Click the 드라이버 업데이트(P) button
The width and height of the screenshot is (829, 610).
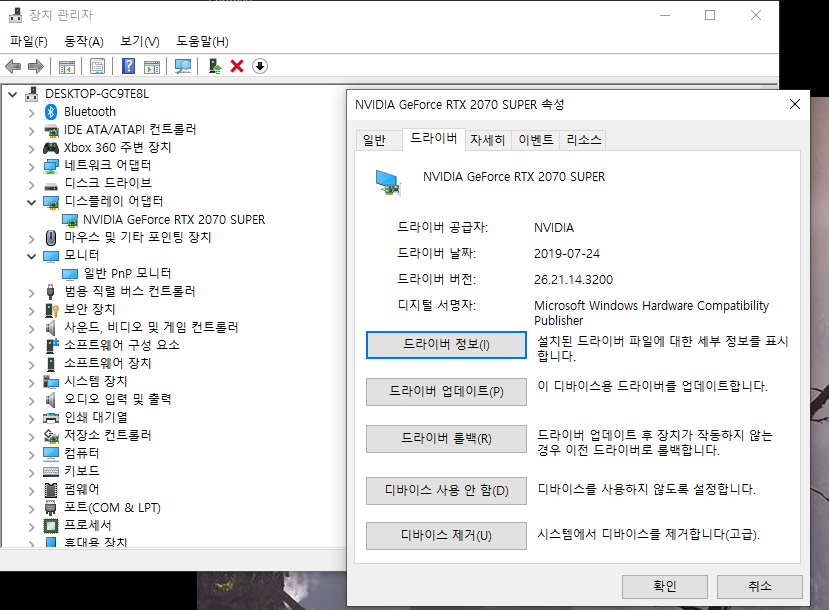(446, 392)
